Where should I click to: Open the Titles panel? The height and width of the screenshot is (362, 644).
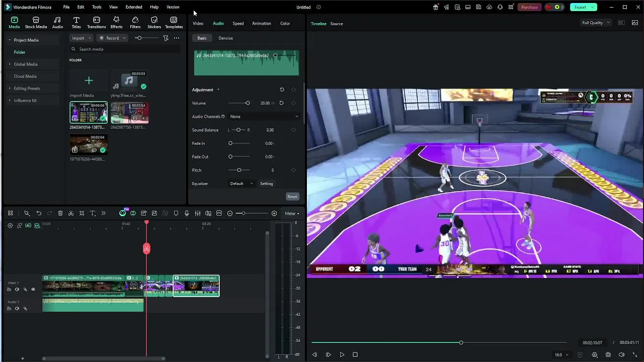pos(76,23)
